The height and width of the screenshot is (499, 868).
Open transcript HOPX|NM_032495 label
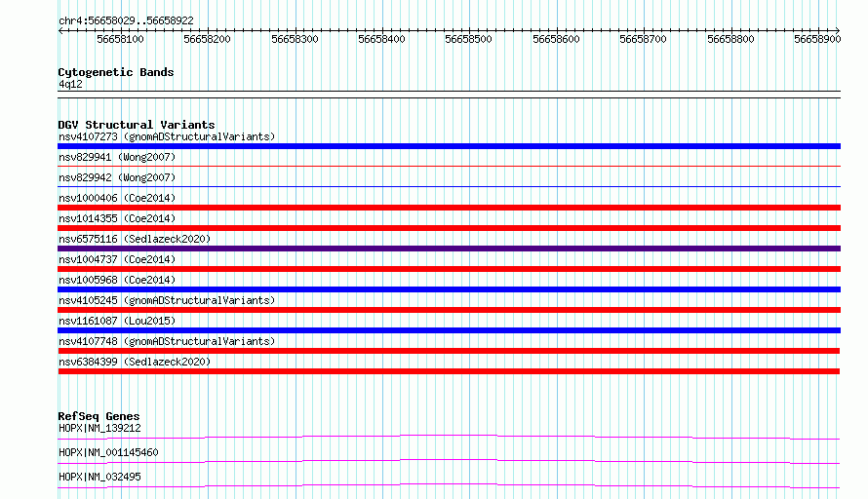point(99,477)
